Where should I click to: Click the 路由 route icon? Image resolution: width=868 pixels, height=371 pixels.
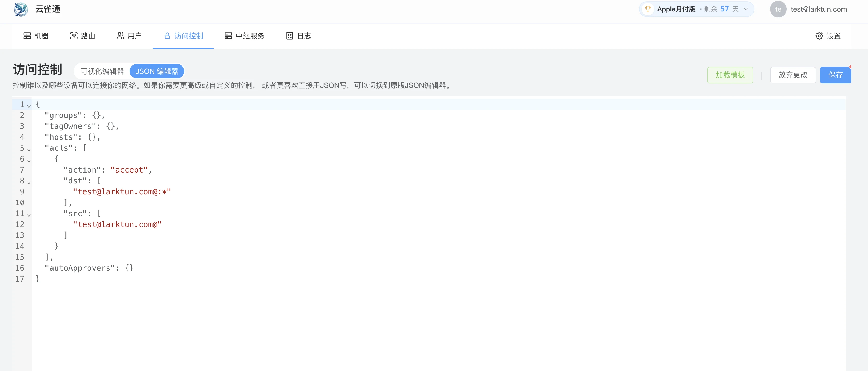click(74, 36)
